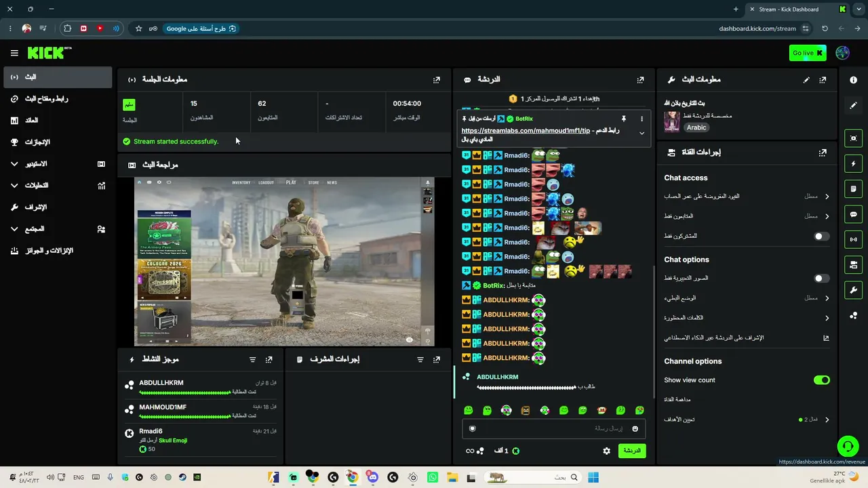Screen dimensions: 868x488
Task: Open الإشراف moderation in the sidebar
Action: click(58, 207)
